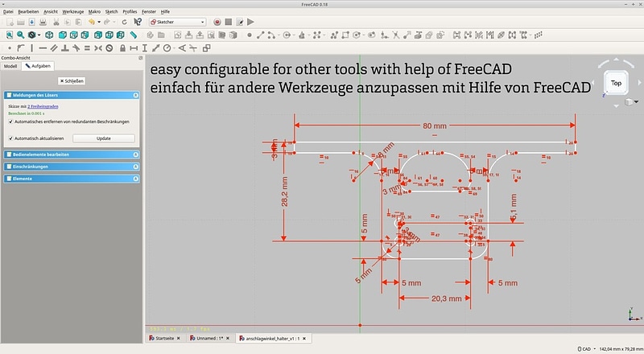Screen dimensions: 644x354
Task: Click the 80 mm dimension label
Action: tap(435, 126)
